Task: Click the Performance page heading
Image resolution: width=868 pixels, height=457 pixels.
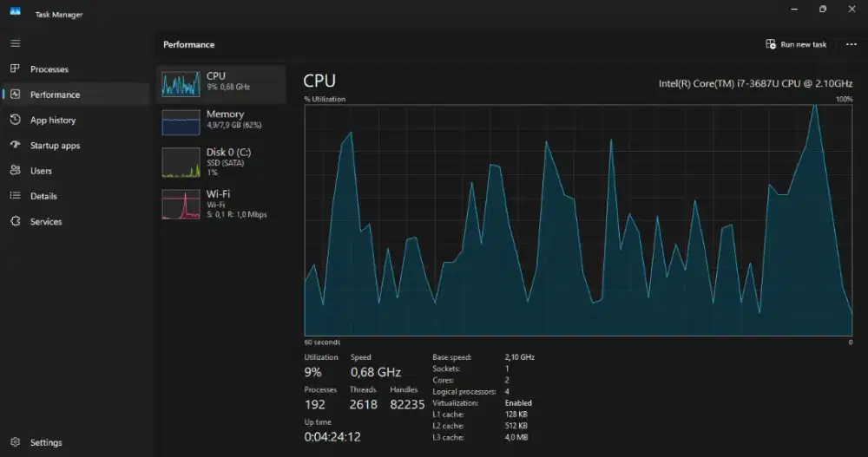Action: coord(188,44)
